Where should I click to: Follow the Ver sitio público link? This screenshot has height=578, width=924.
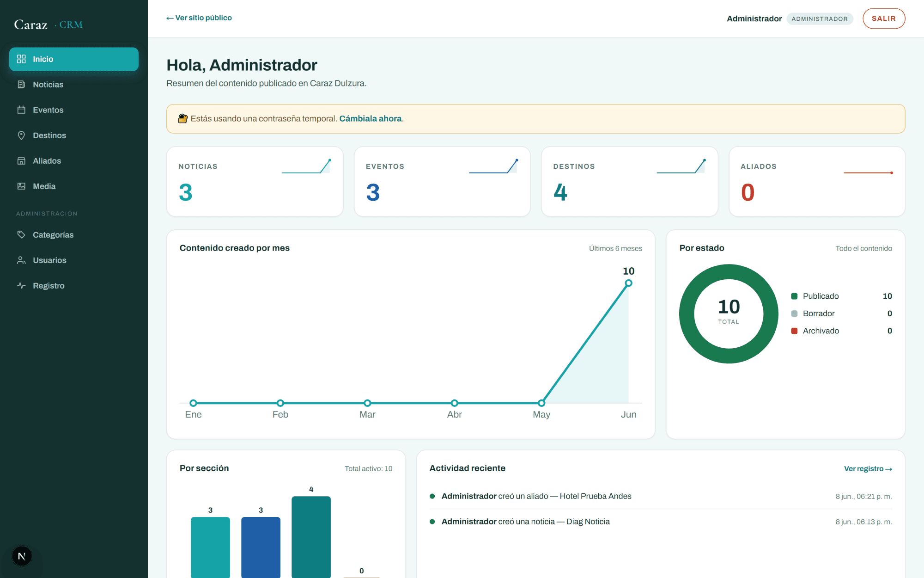point(199,18)
